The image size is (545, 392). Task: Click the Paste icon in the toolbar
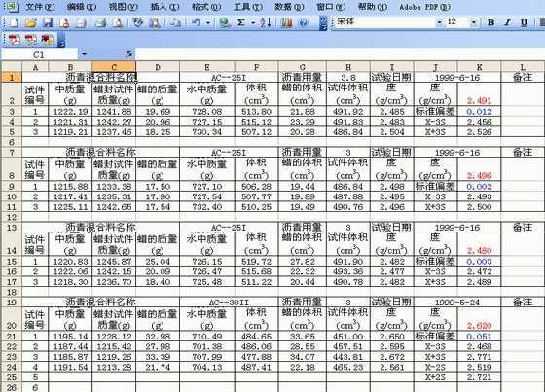pyautogui.click(x=176, y=23)
